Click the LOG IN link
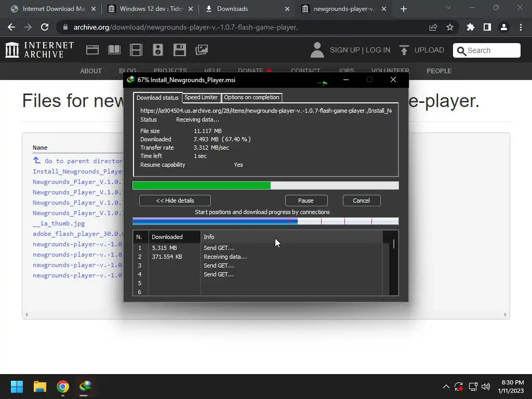The height and width of the screenshot is (399, 532). [378, 50]
